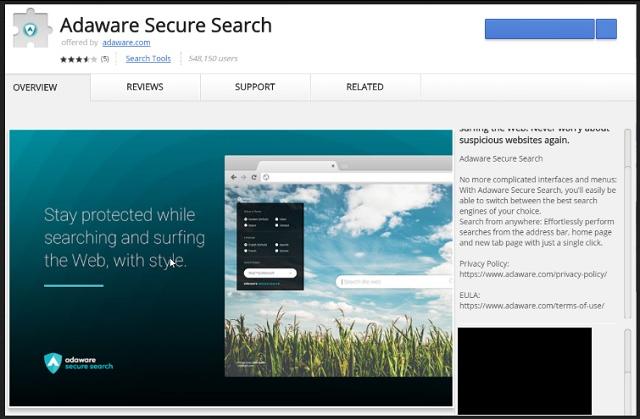
Task: Click the Adaware Secure Search heading title
Action: click(x=166, y=25)
